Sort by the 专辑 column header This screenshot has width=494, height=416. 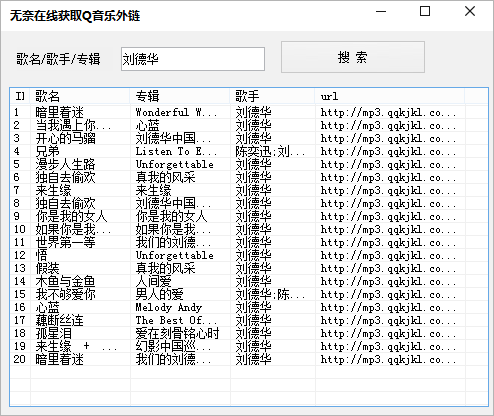click(x=180, y=96)
